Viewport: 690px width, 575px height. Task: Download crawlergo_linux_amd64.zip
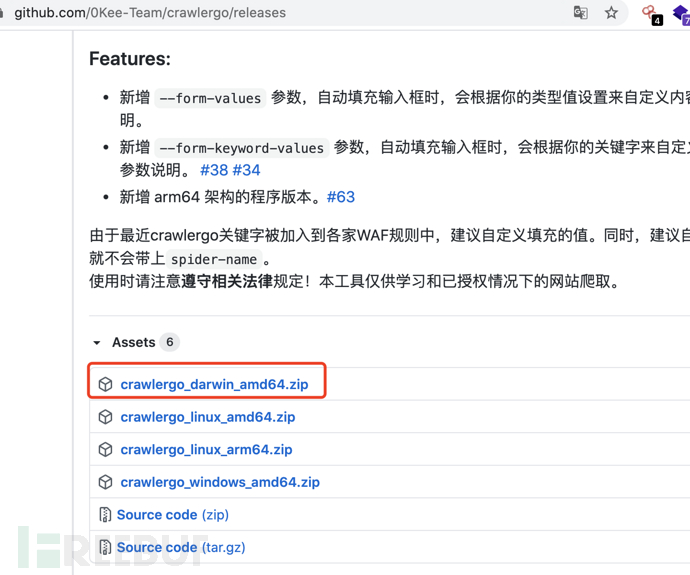[207, 417]
